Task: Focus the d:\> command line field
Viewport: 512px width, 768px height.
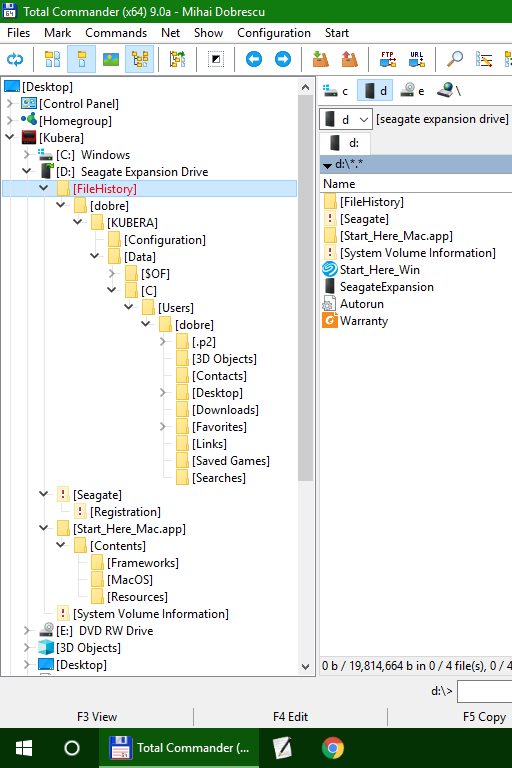Action: tap(485, 692)
